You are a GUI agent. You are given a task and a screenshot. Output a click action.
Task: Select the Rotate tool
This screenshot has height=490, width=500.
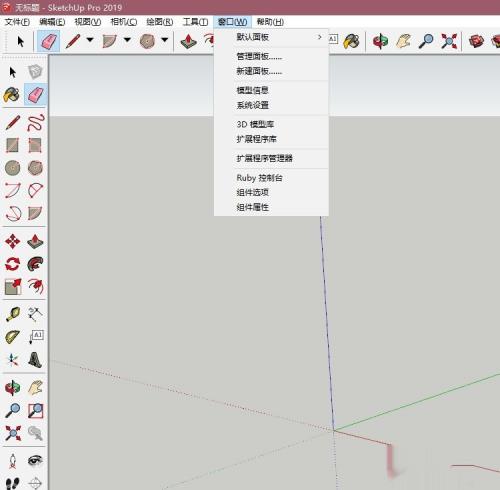[13, 264]
